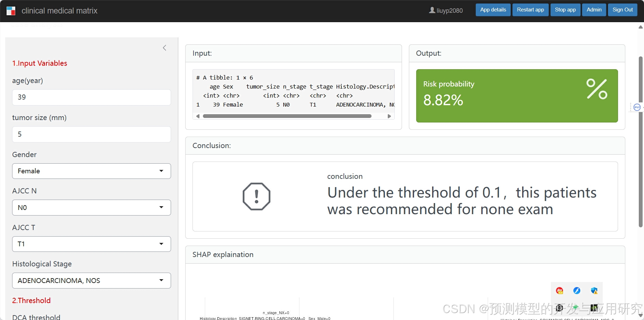The image size is (644, 320).
Task: Click the Windows Security shield tray icon
Action: coord(594,291)
